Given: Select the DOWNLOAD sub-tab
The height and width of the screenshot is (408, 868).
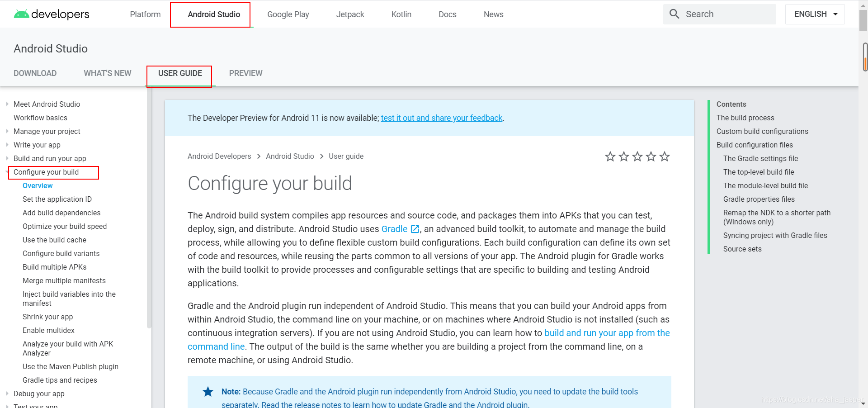Looking at the screenshot, I should pos(35,73).
